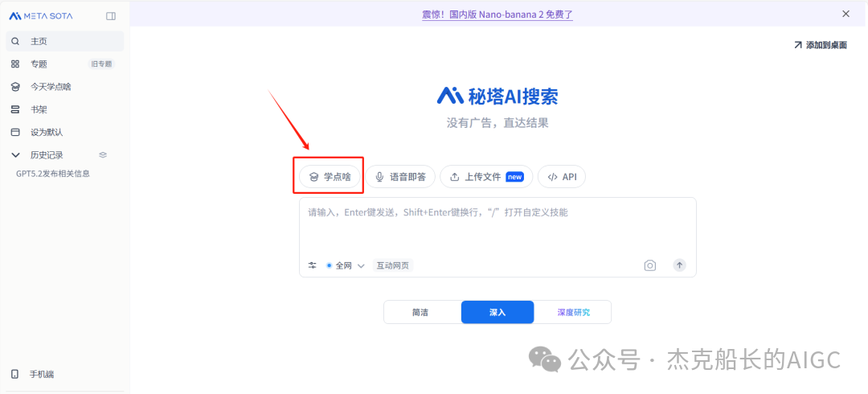The width and height of the screenshot is (868, 394).
Task: Click the 旧专题 badge
Action: tap(101, 64)
